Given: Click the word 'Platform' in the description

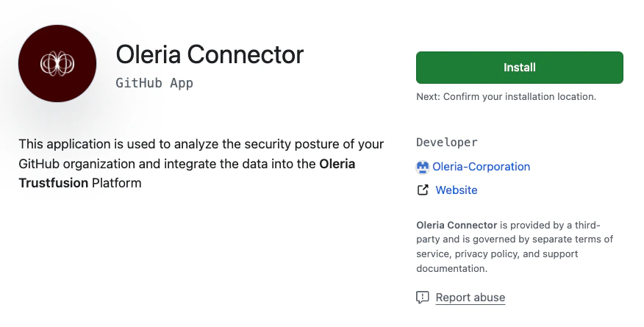Looking at the screenshot, I should [116, 182].
